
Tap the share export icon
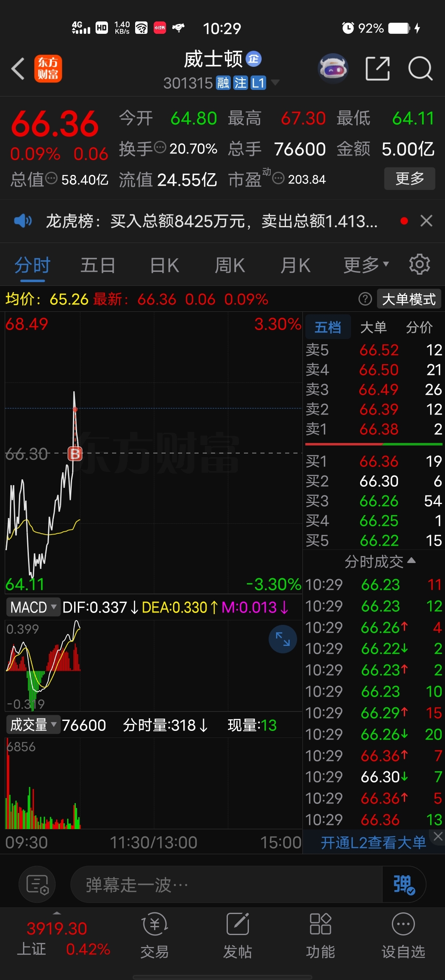pyautogui.click(x=378, y=68)
